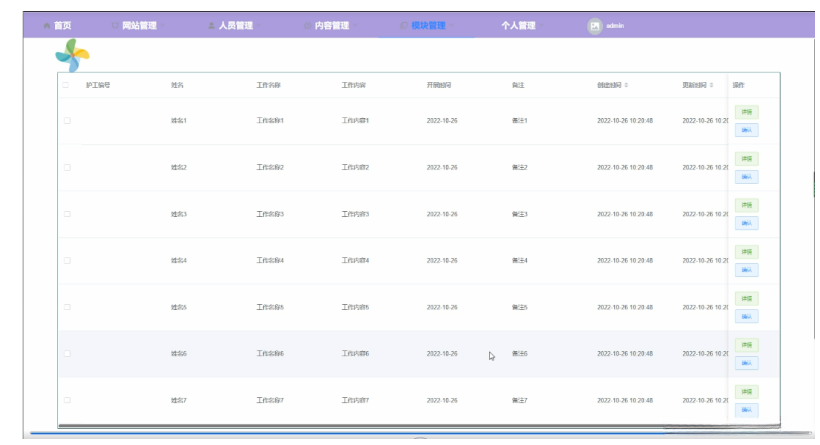
Task: Check the checkbox for row 姓名5
Action: 67,307
